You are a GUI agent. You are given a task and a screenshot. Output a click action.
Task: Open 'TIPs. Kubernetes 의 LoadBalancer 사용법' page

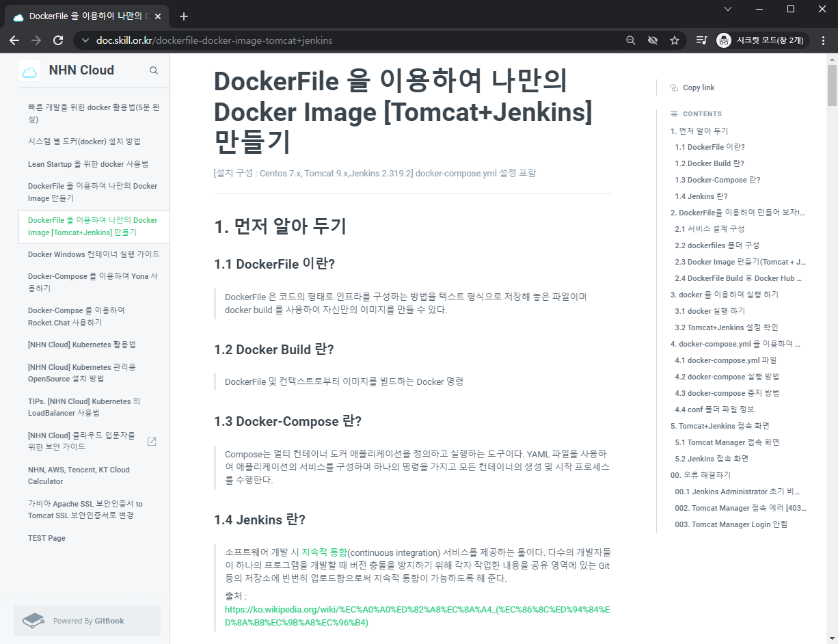pyautogui.click(x=94, y=407)
